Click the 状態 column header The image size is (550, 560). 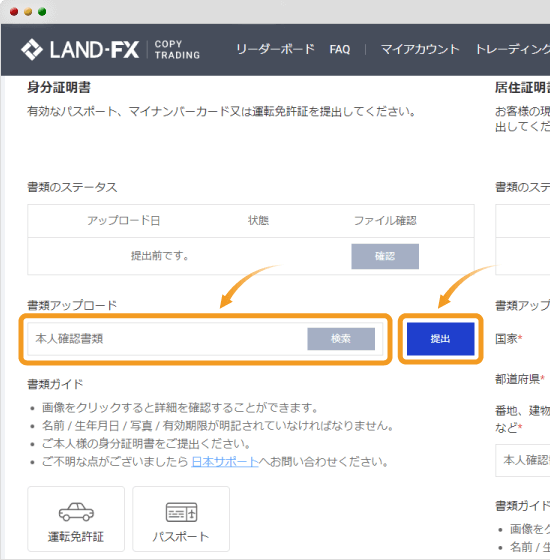pyautogui.click(x=259, y=220)
